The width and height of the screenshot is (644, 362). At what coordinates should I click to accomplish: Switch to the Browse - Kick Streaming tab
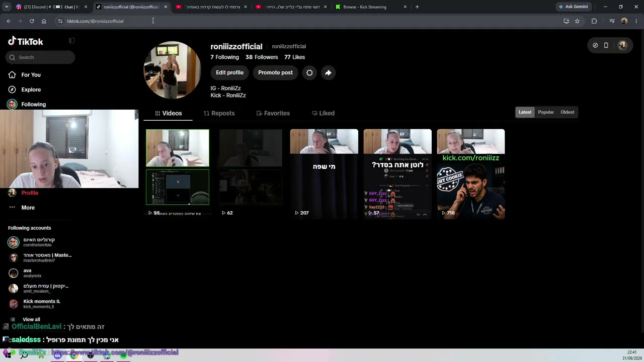point(371,7)
